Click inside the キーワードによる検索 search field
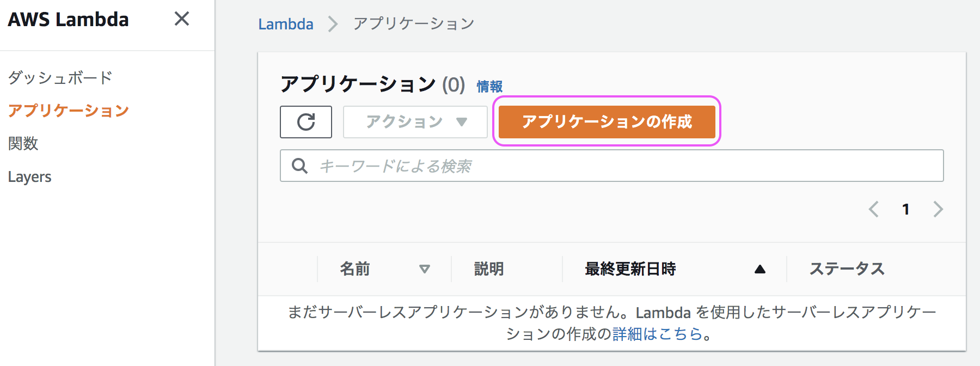The image size is (980, 366). [x=490, y=165]
